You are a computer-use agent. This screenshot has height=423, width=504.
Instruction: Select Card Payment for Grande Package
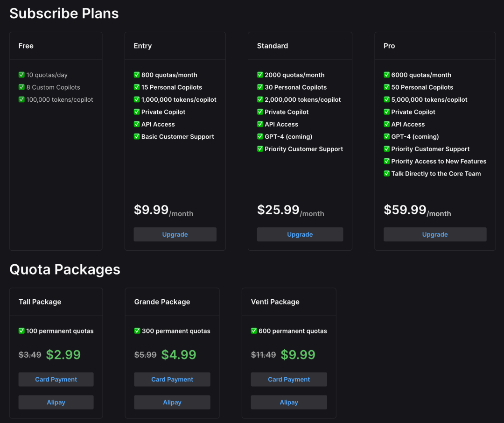point(172,380)
